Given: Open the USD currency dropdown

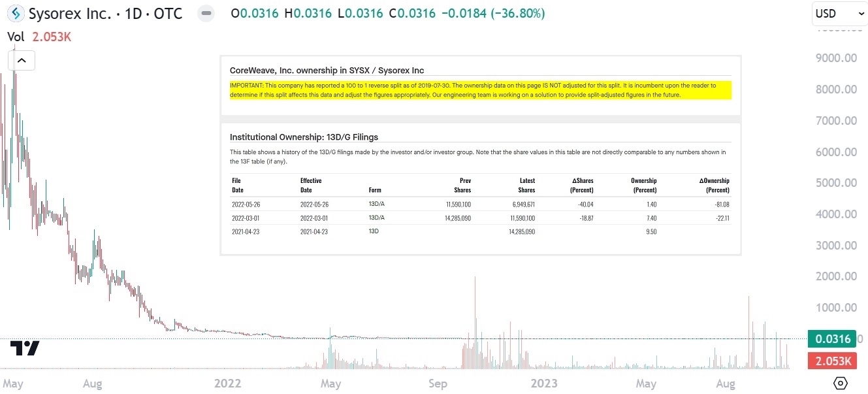Looking at the screenshot, I should [839, 14].
